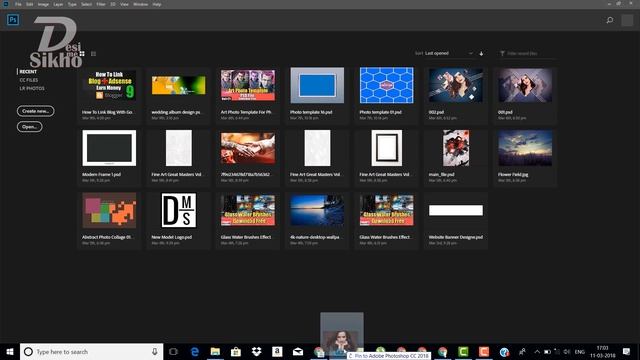Switch recent files to grid view
Image resolution: width=640 pixels, height=360 pixels.
(x=82, y=53)
